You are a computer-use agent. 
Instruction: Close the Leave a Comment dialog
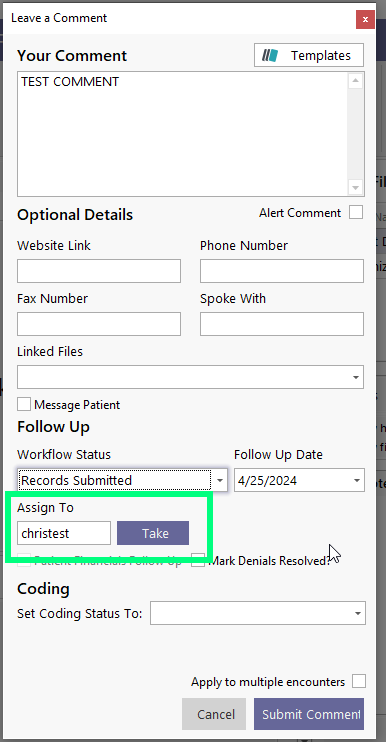click(365, 19)
